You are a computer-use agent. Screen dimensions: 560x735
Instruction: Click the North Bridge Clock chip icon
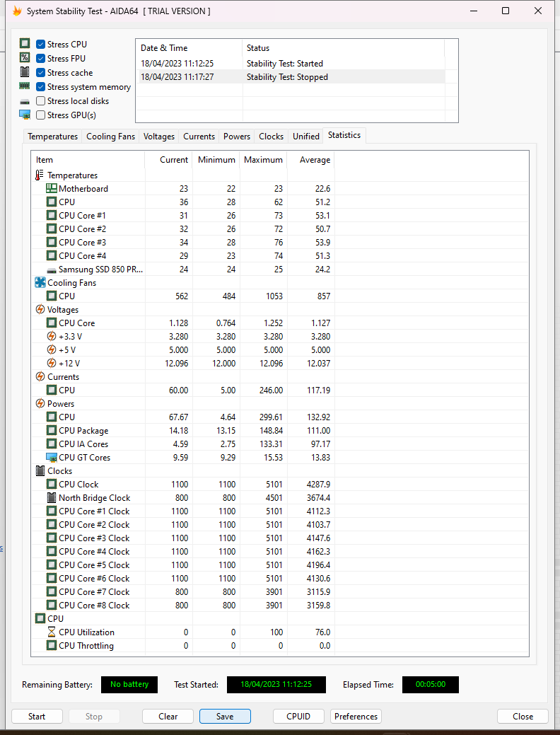(x=52, y=498)
